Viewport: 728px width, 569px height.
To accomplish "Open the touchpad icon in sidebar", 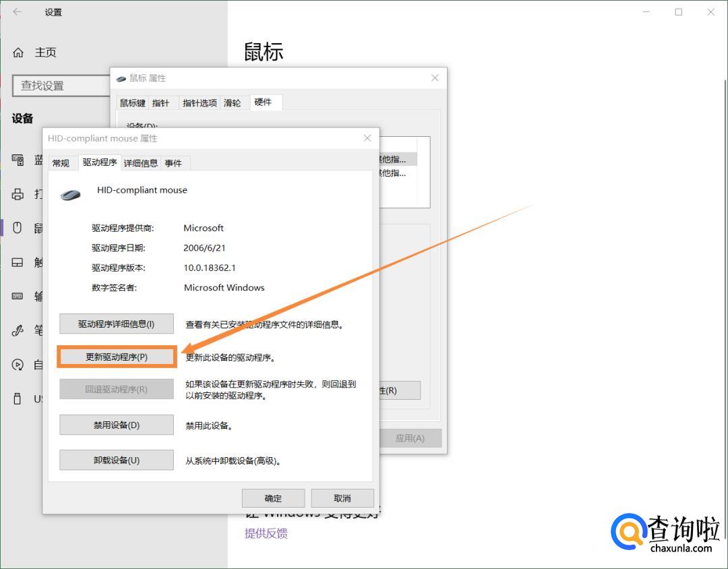I will [x=18, y=262].
